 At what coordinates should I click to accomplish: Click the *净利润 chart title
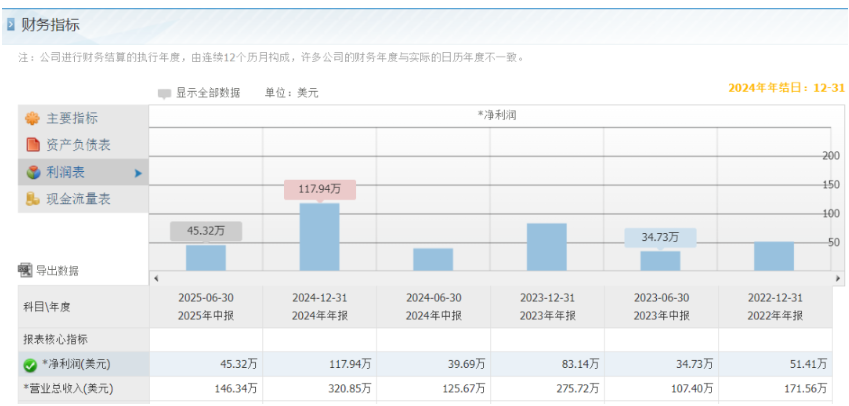coord(497,115)
